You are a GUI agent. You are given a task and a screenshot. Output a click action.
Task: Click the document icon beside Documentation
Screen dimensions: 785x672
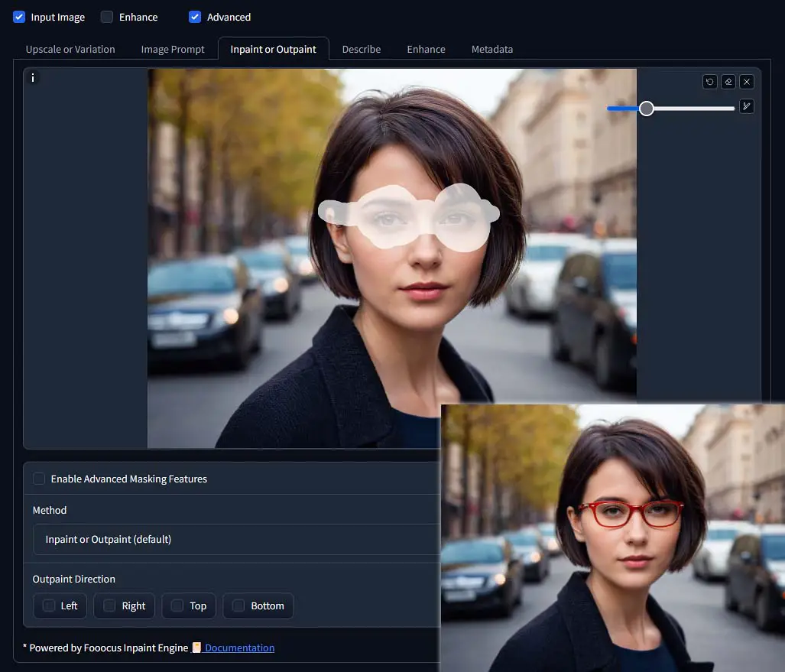[196, 648]
